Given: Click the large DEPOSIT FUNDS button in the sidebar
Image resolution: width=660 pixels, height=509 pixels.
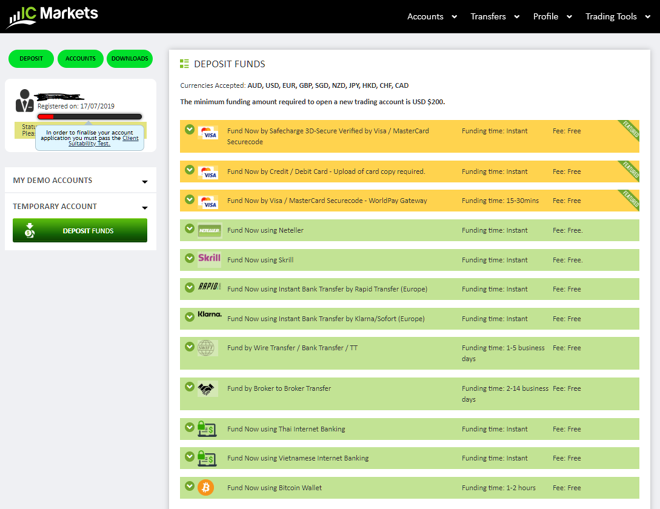Looking at the screenshot, I should click(80, 230).
